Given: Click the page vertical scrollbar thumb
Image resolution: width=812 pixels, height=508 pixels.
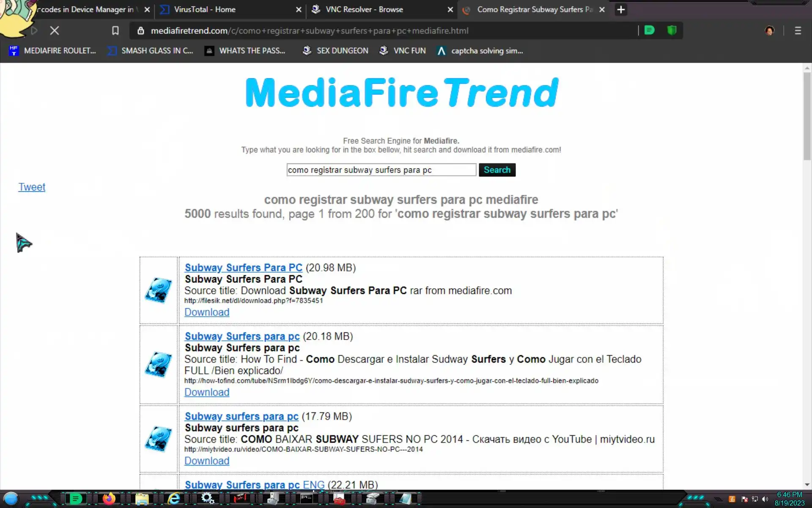Looking at the screenshot, I should [807, 116].
